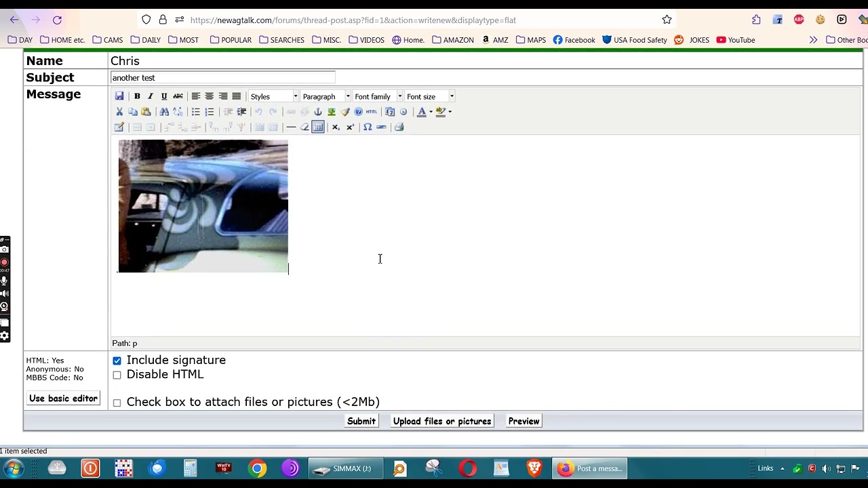This screenshot has height=488, width=868.
Task: Open the VIDEOS bookmark folder
Action: (366, 40)
